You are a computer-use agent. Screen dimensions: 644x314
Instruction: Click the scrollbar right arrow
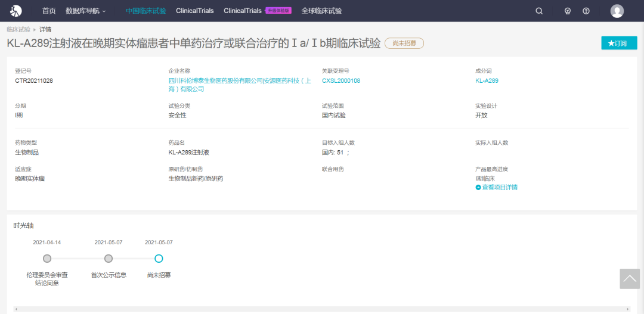pos(628,309)
